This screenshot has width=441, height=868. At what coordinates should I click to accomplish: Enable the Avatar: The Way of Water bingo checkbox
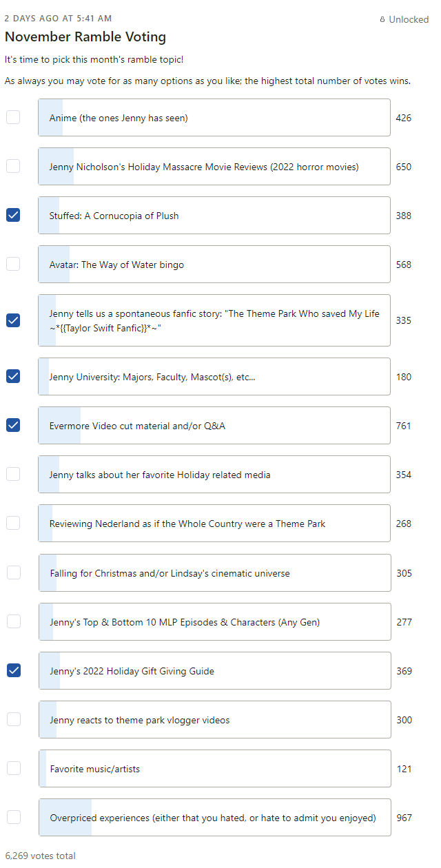point(13,264)
